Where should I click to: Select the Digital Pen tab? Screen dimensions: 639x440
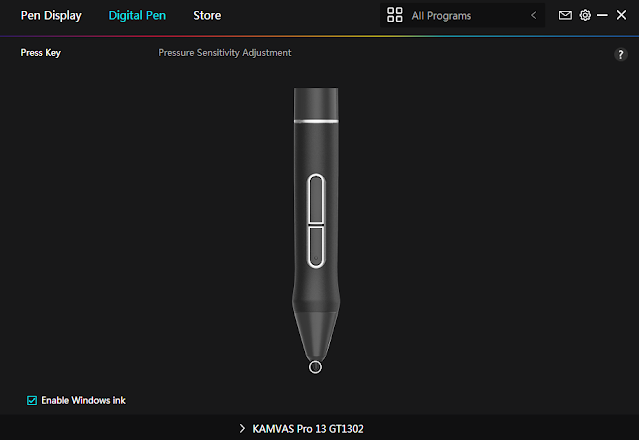(137, 15)
